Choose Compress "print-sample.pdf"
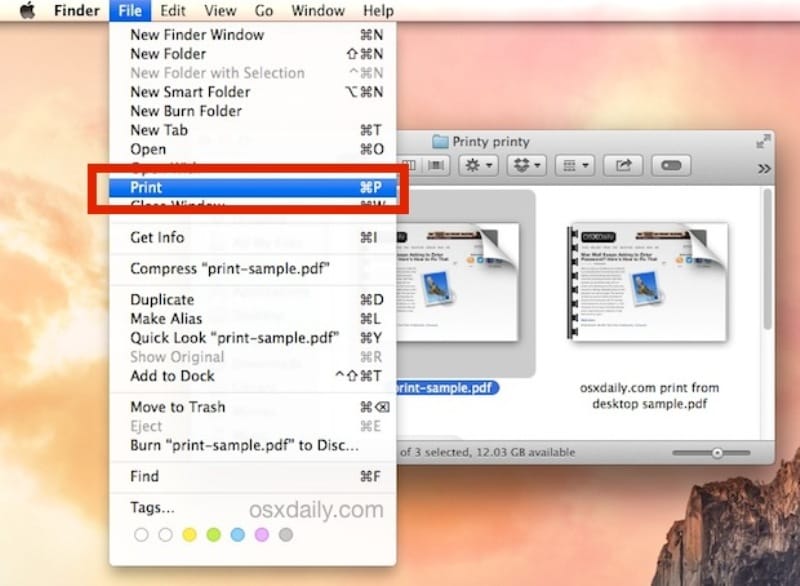The height and width of the screenshot is (586, 800). click(253, 268)
